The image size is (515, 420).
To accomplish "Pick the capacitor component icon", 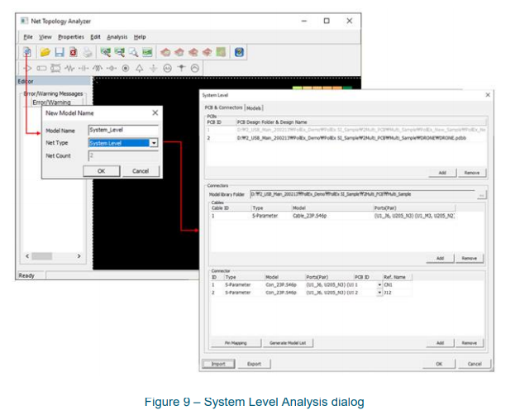I will tap(83, 69).
